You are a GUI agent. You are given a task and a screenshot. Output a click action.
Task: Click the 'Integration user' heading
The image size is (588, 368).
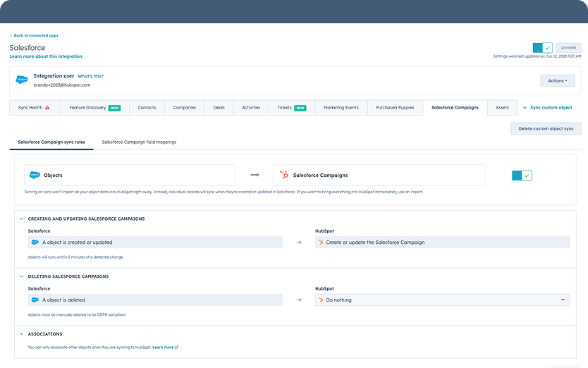point(54,75)
